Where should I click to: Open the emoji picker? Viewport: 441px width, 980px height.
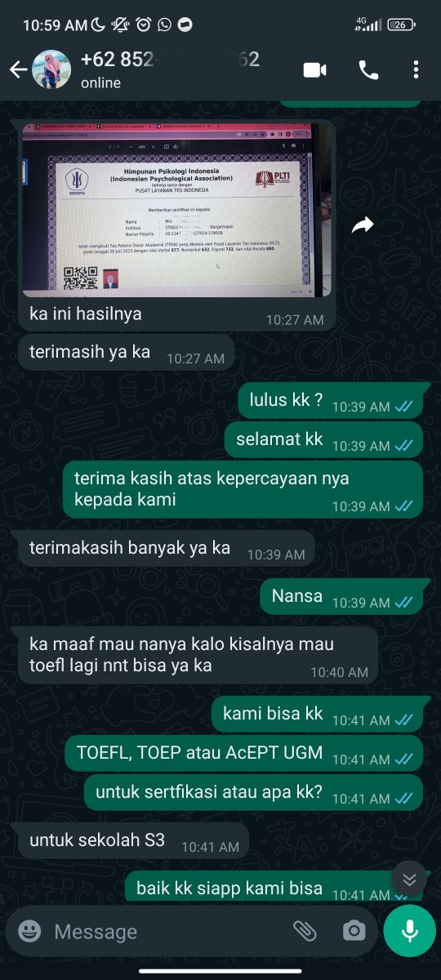[29, 931]
